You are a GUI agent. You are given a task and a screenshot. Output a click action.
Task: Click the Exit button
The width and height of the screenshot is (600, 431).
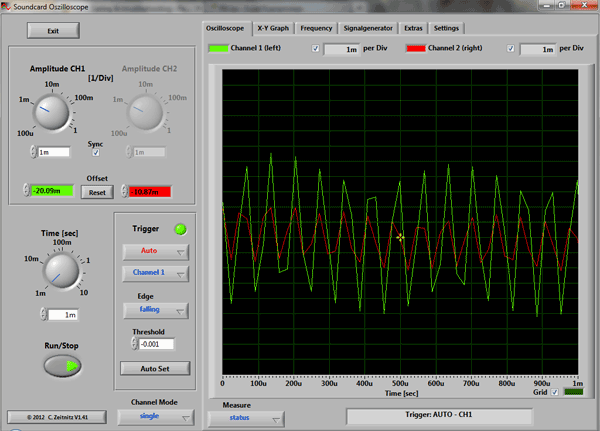coord(53,31)
